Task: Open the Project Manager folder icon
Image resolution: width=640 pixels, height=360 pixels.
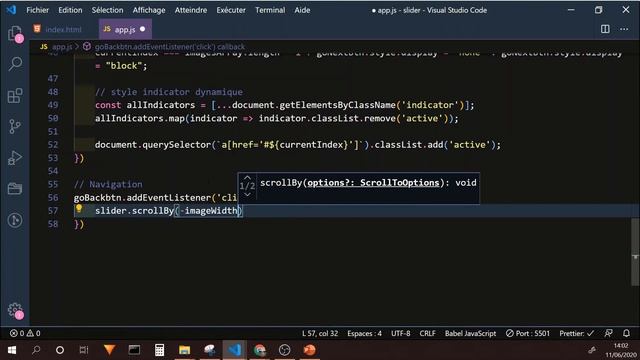Action: coord(15,189)
